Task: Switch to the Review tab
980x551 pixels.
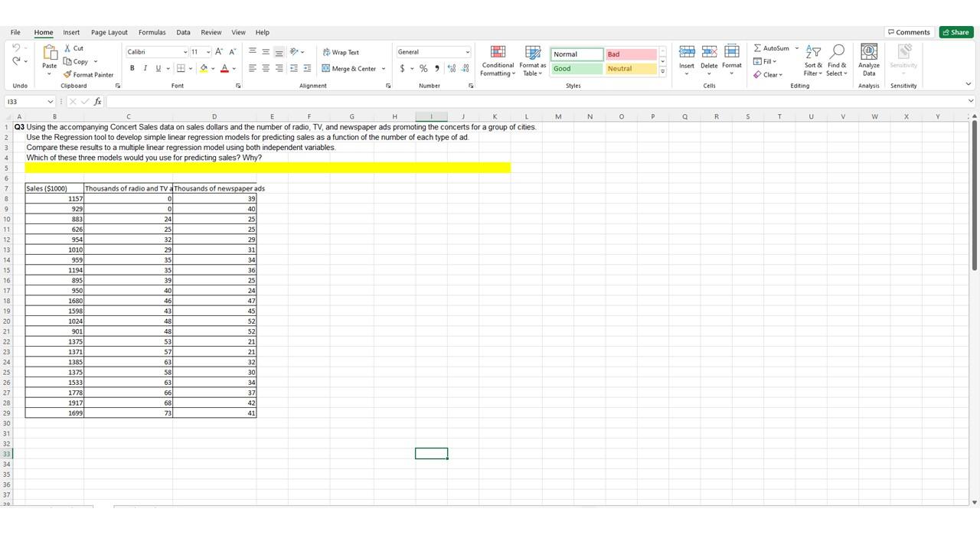Action: coord(211,32)
